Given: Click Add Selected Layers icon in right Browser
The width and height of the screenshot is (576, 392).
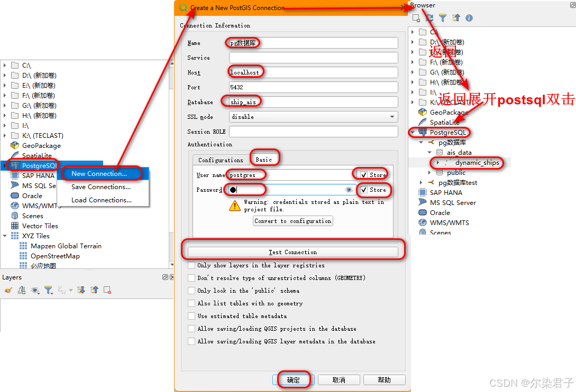Looking at the screenshot, I should [x=416, y=18].
